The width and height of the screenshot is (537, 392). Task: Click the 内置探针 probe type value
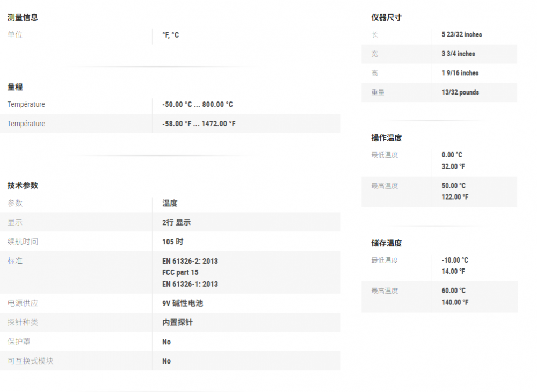pyautogui.click(x=177, y=323)
